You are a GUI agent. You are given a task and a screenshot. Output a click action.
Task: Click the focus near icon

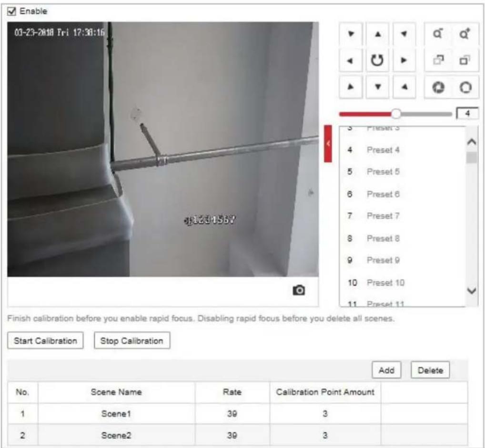tap(438, 61)
